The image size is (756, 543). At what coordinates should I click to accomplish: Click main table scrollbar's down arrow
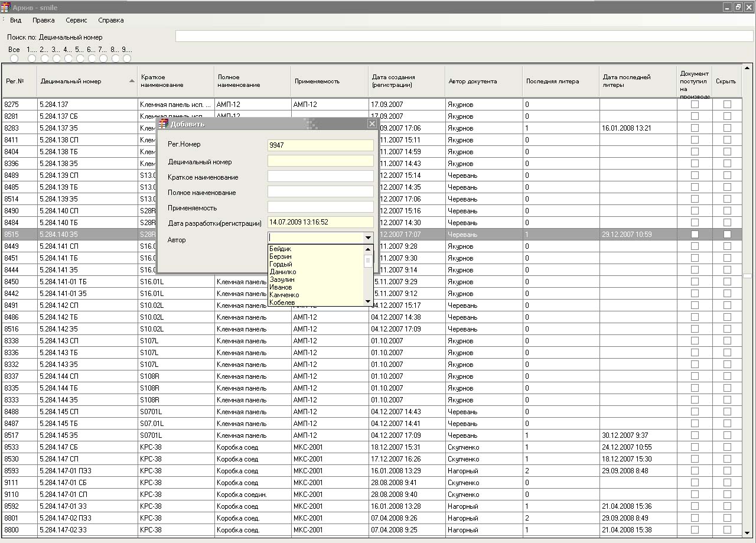point(748,531)
